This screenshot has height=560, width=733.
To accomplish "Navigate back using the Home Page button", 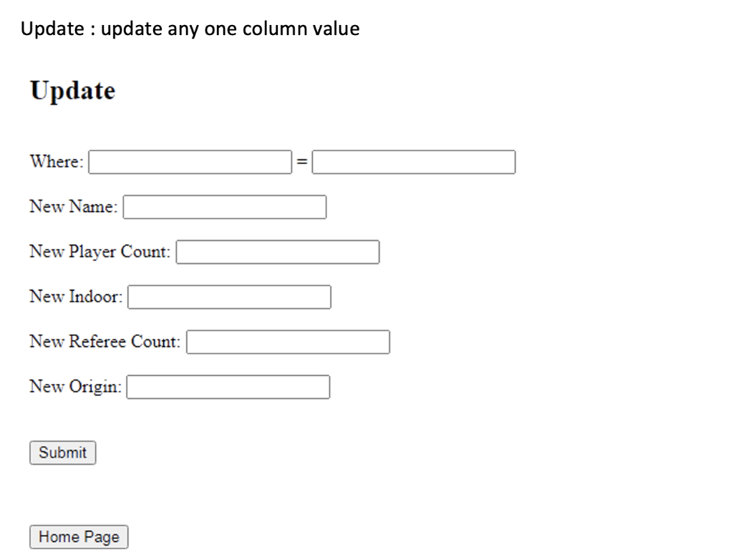I will pyautogui.click(x=78, y=536).
